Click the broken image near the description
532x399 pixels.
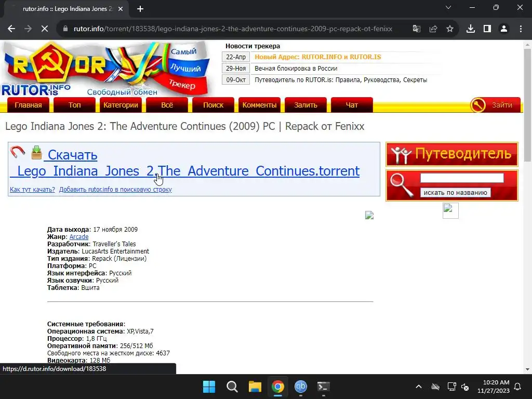click(369, 215)
